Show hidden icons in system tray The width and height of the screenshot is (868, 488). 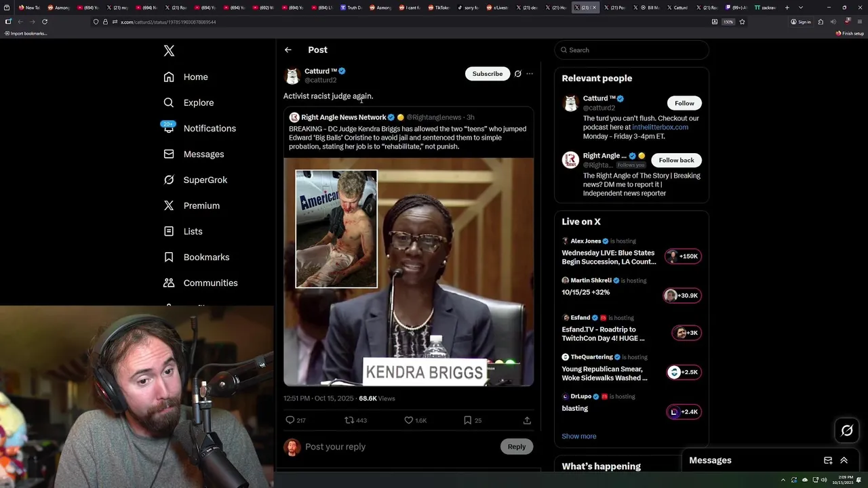pyautogui.click(x=782, y=480)
